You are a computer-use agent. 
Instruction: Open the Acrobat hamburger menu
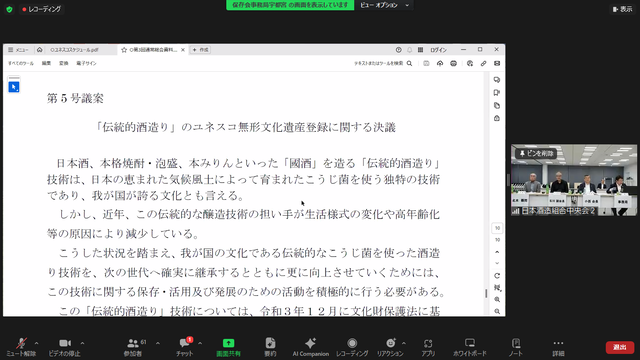coord(18,50)
